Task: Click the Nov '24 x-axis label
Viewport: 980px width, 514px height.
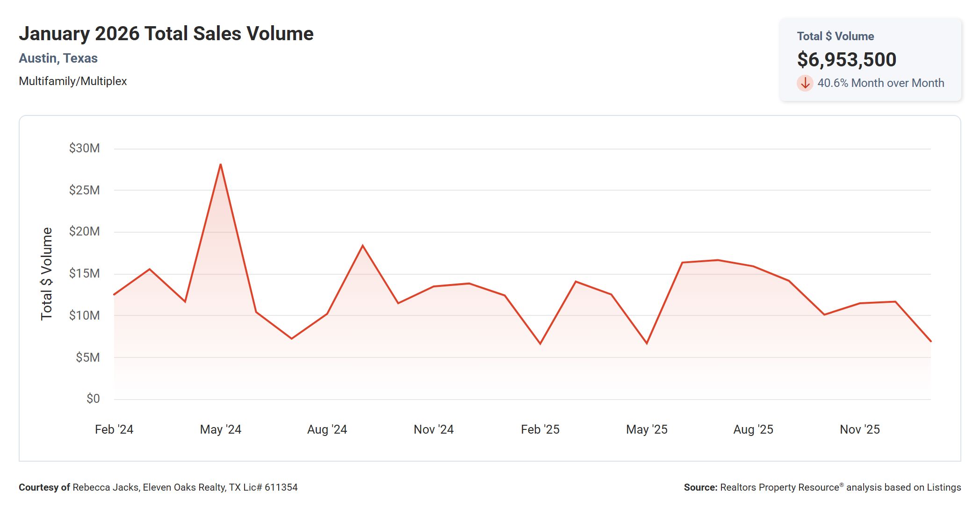Action: tap(434, 429)
